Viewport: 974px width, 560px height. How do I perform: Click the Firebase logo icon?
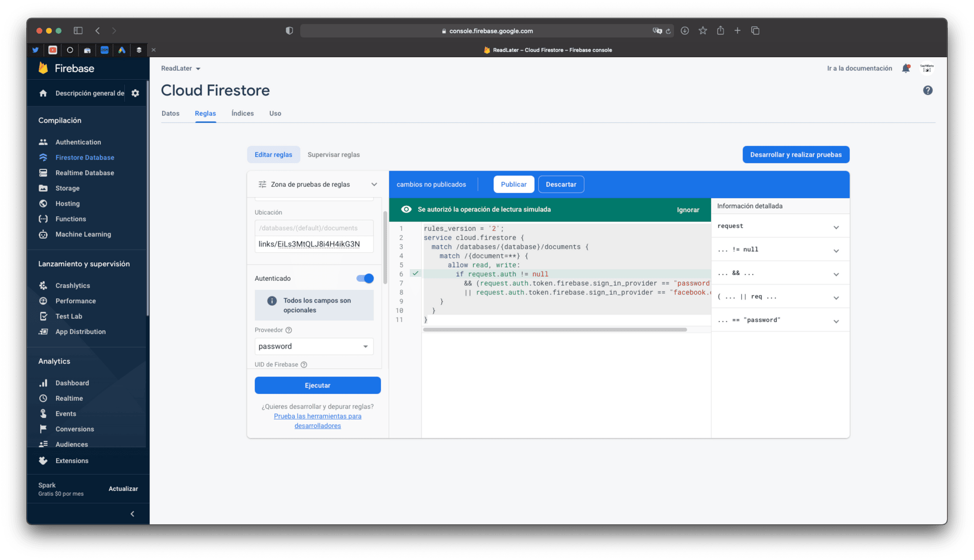(43, 68)
